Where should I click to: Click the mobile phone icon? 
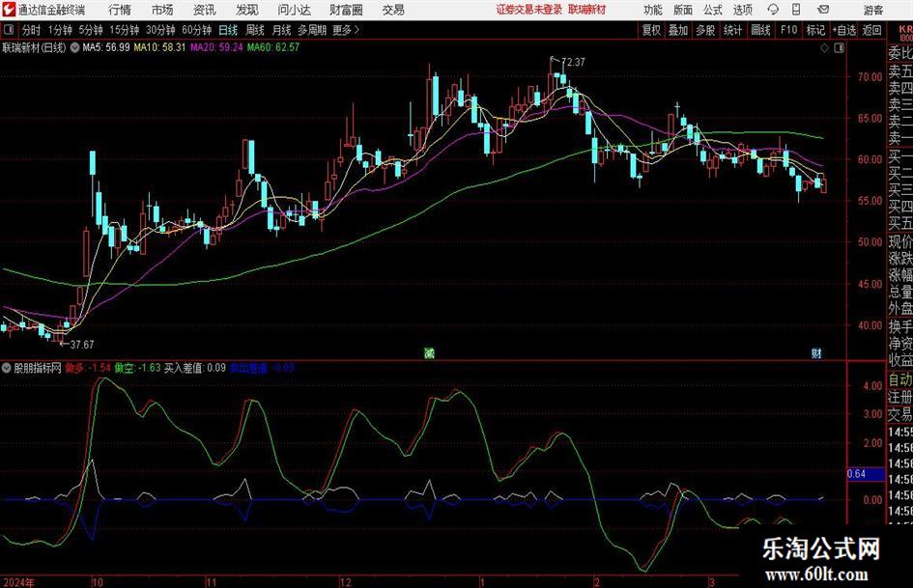point(796,10)
